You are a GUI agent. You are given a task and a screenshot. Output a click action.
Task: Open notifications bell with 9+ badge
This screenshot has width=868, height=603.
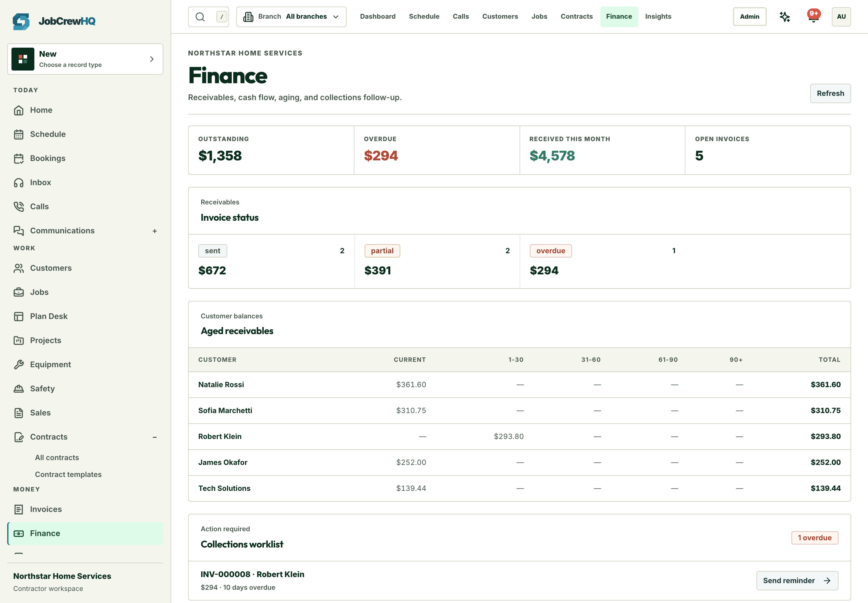pos(814,16)
